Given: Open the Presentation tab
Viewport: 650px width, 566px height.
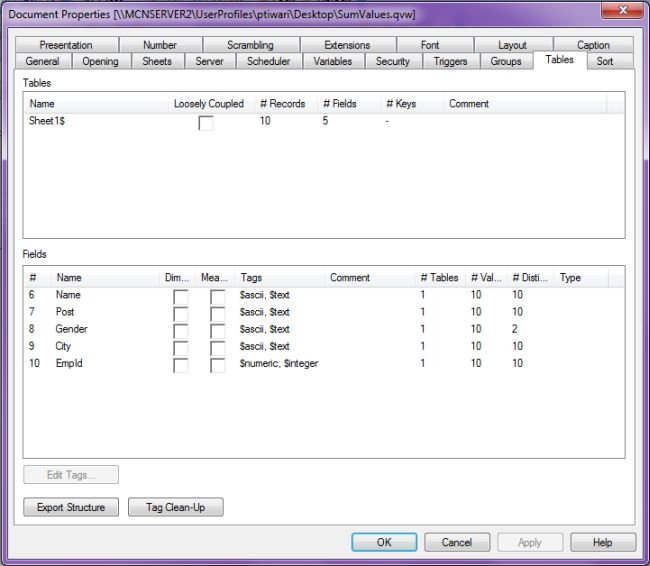Looking at the screenshot, I should point(66,45).
